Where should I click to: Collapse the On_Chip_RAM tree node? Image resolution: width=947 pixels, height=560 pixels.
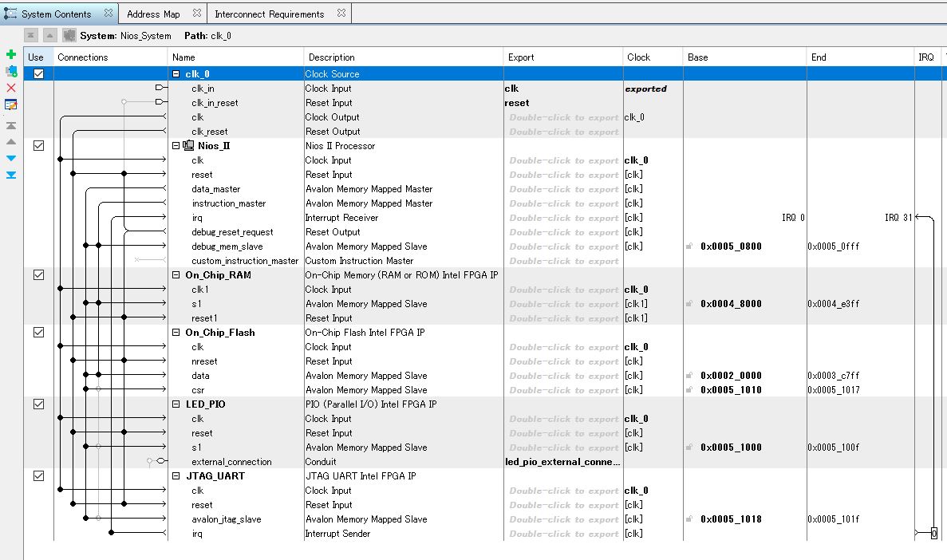click(176, 275)
